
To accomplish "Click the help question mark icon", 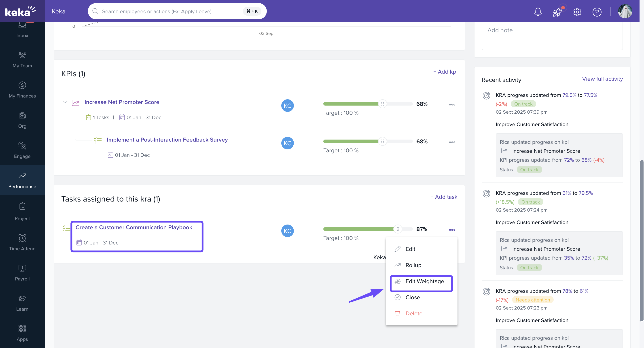I will click(x=597, y=12).
